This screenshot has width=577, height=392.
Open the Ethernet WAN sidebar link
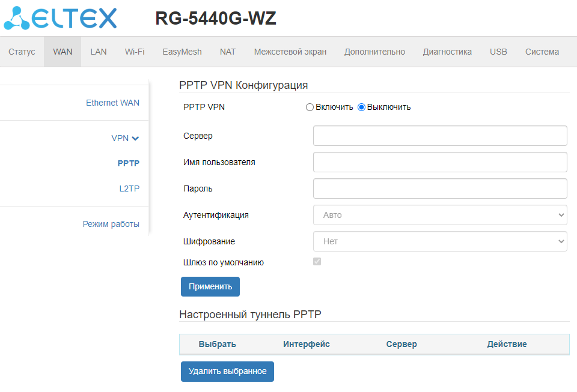[112, 103]
